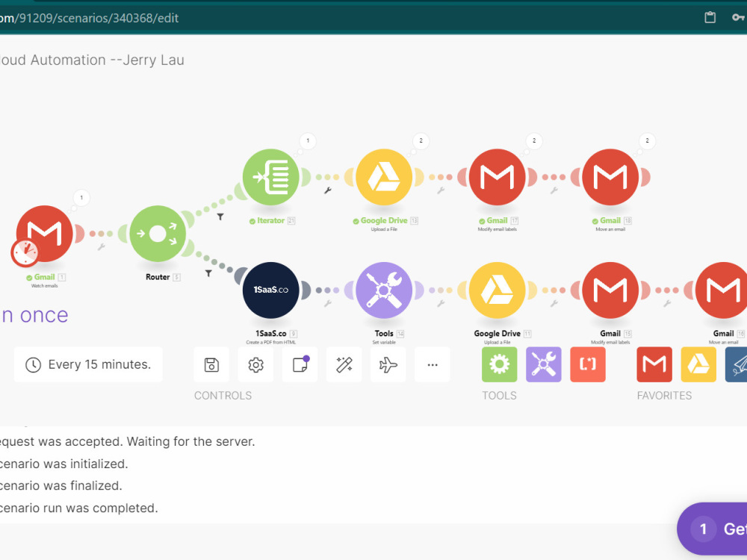Add Gmail from Favorites bar

click(x=654, y=365)
